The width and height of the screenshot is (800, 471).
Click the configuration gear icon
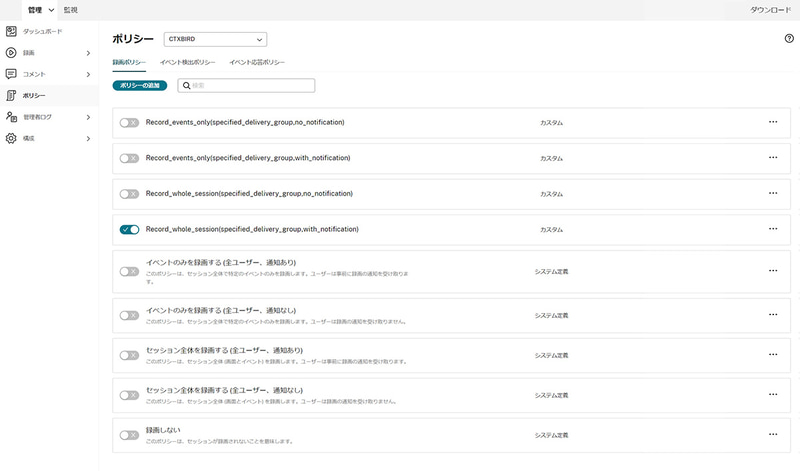(x=11, y=138)
